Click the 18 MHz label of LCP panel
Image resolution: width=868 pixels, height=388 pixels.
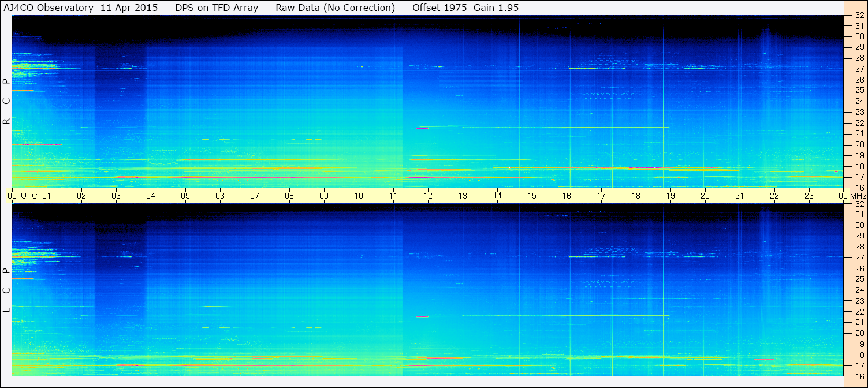pyautogui.click(x=859, y=355)
